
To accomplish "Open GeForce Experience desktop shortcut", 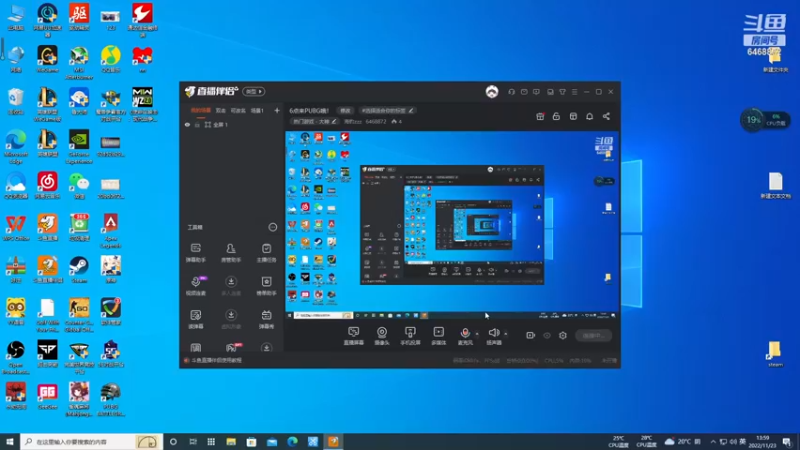I will pos(79,146).
